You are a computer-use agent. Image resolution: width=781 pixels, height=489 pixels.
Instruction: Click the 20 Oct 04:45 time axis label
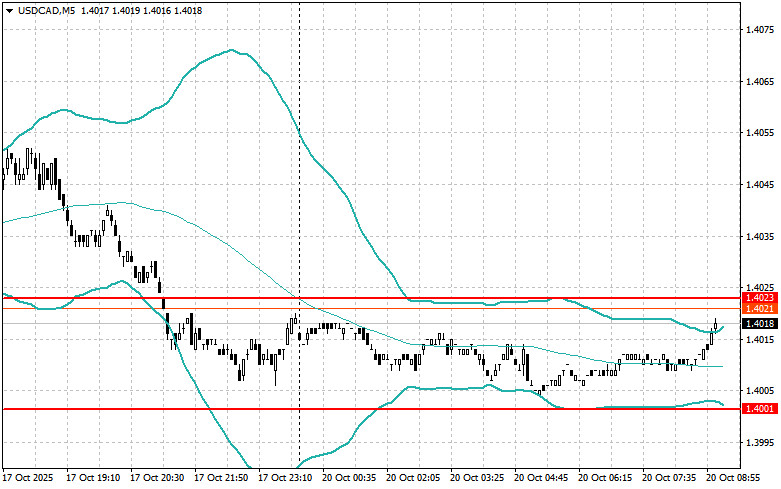click(541, 478)
